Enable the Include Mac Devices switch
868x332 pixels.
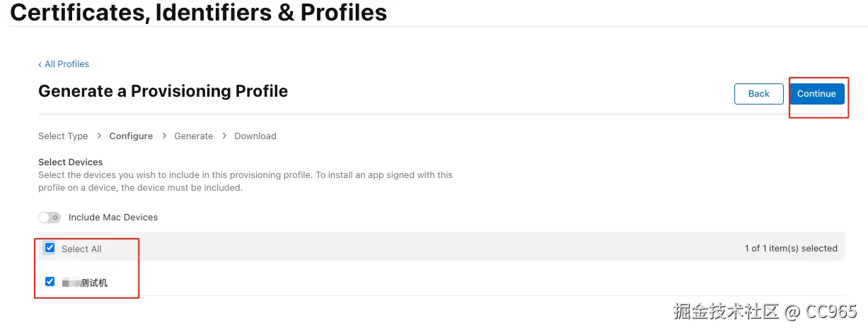(49, 218)
